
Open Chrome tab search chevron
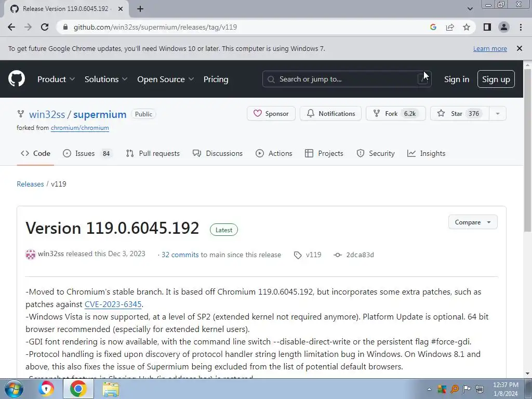tap(470, 9)
